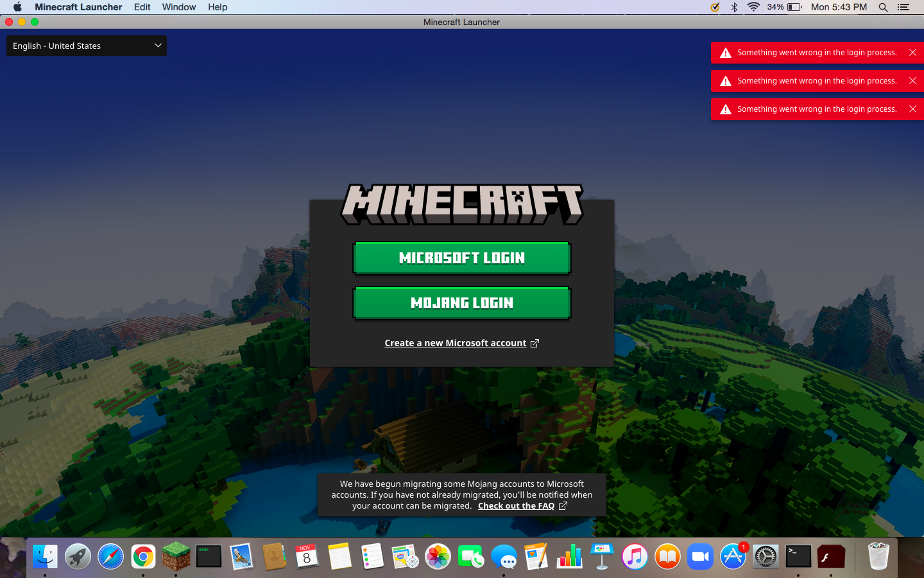
Task: Click the migration notice starting 'We have begun migrating'
Action: 462,495
